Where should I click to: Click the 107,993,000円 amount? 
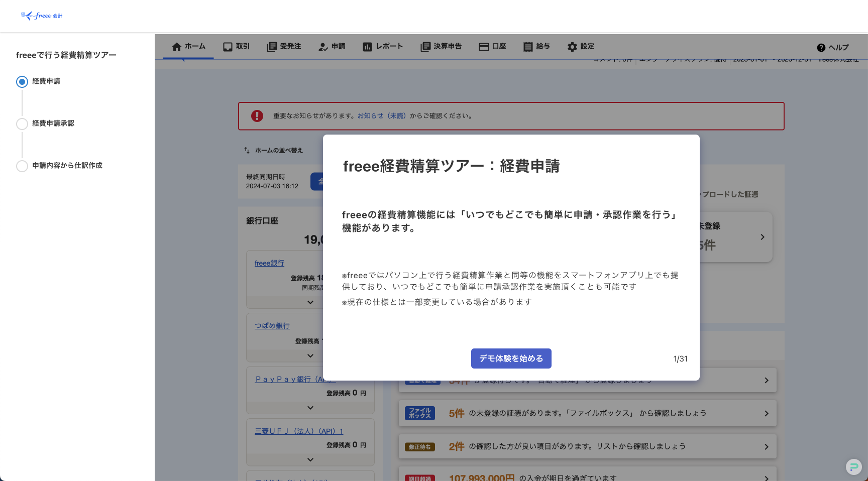tap(482, 478)
